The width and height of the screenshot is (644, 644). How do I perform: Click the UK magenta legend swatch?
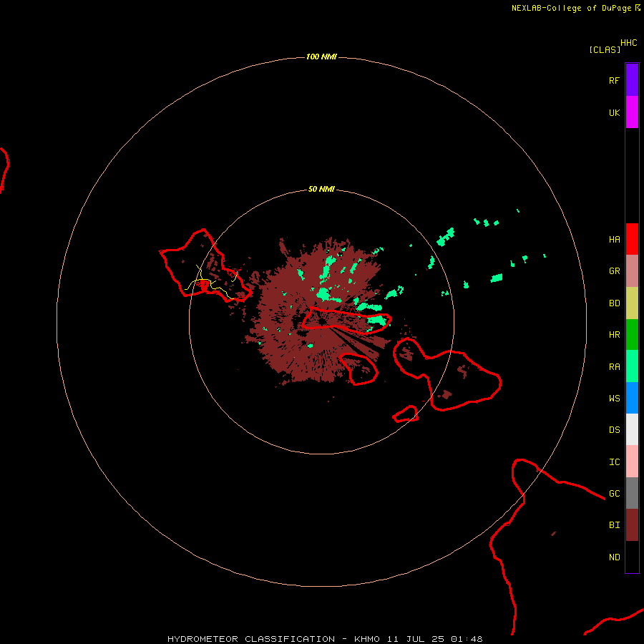632,112
